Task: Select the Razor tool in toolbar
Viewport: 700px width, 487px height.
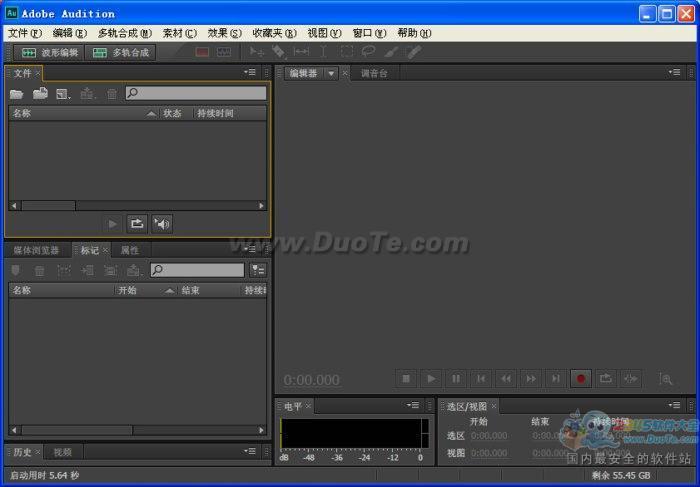Action: (279, 52)
